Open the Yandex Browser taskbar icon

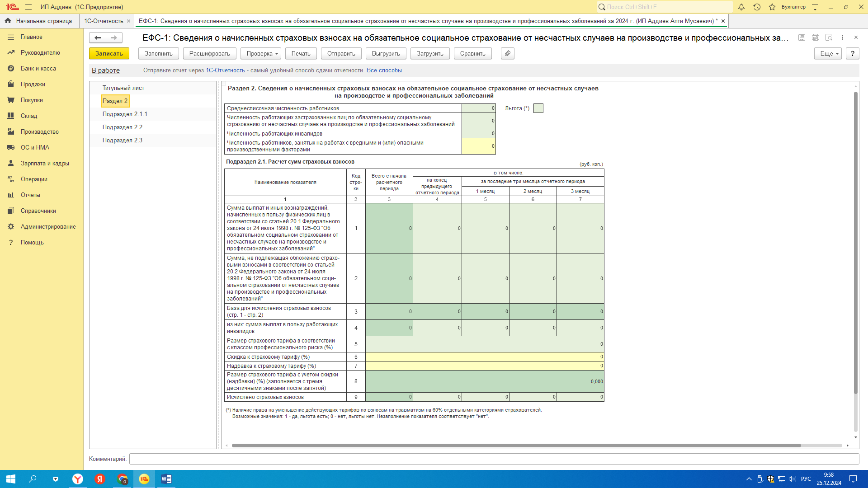coord(78,479)
